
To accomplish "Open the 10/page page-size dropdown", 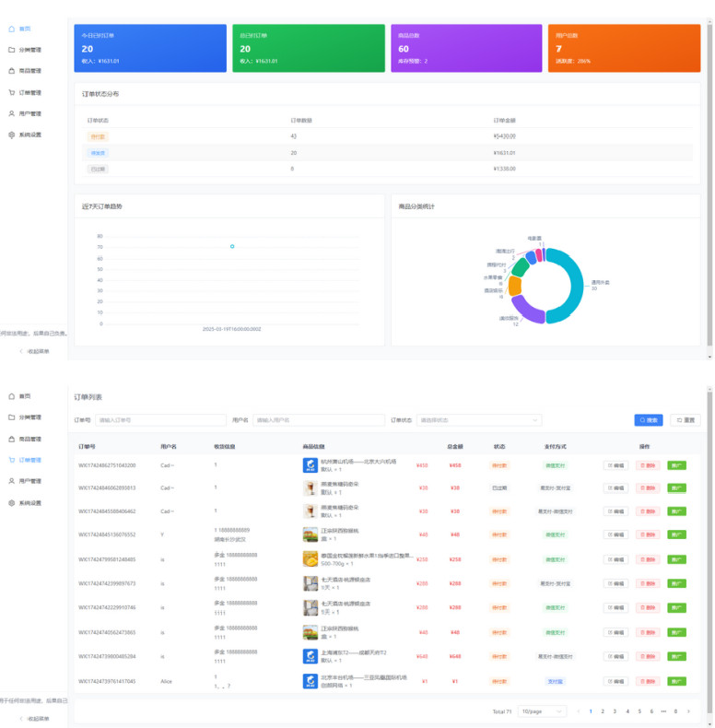I will point(540,711).
